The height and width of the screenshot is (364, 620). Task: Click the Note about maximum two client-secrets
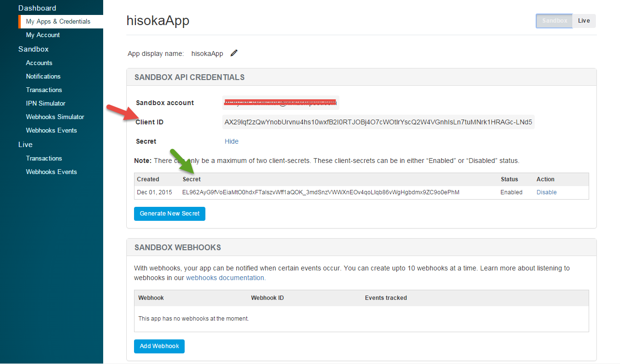pos(327,161)
